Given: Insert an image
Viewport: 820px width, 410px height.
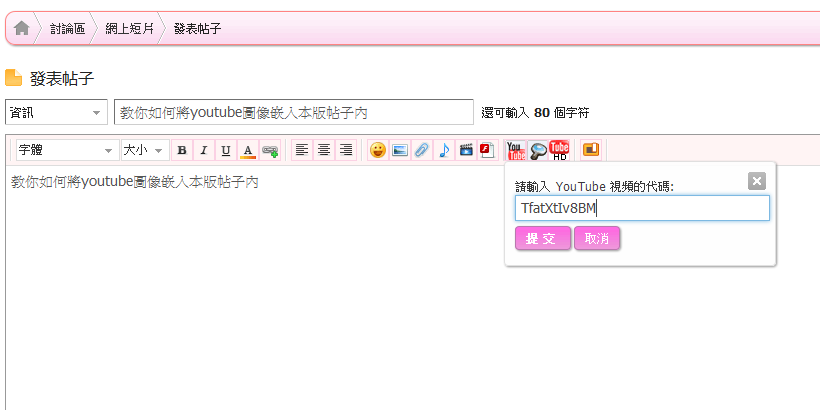Looking at the screenshot, I should [400, 151].
